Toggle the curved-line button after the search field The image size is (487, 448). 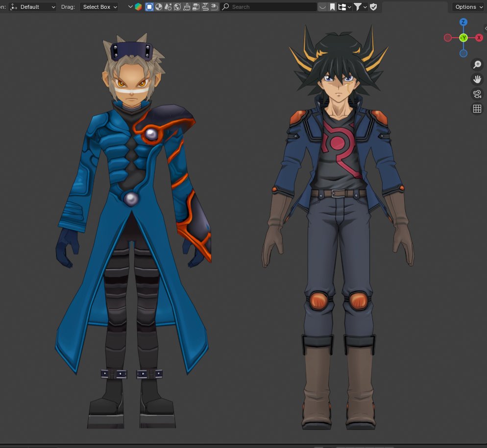click(322, 7)
